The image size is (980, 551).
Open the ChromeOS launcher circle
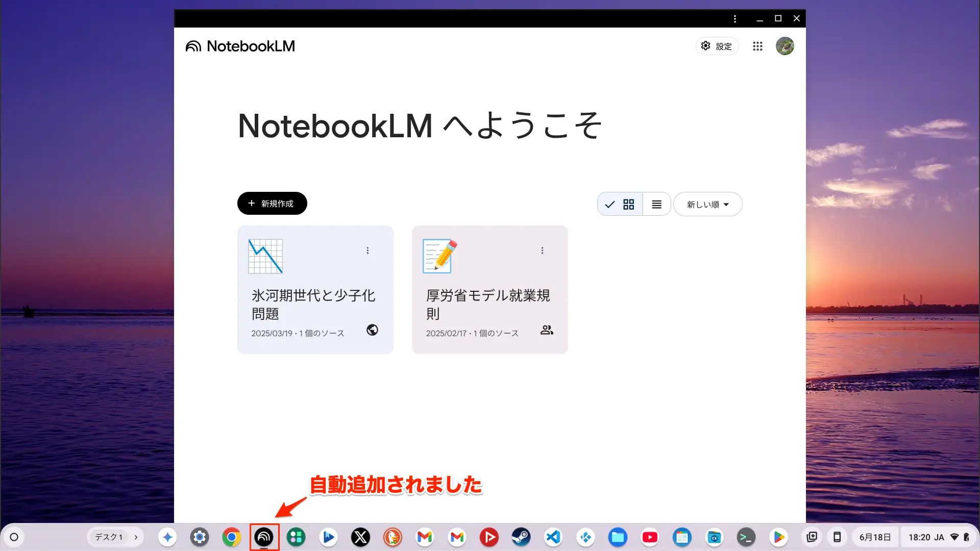(14, 537)
